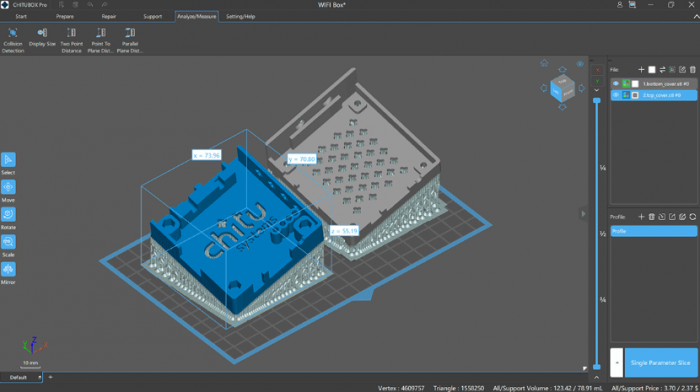Expand the axis options chevron below Y
This screenshot has height=392, width=700.
point(597,90)
